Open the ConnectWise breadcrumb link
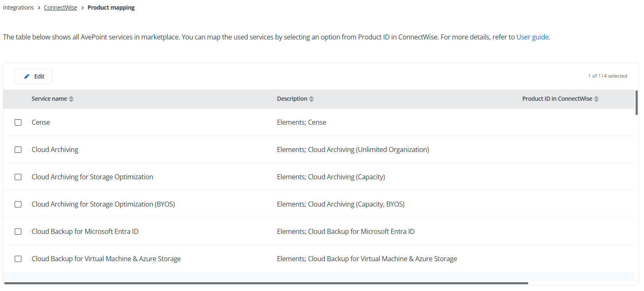The height and width of the screenshot is (291, 644). tap(60, 8)
